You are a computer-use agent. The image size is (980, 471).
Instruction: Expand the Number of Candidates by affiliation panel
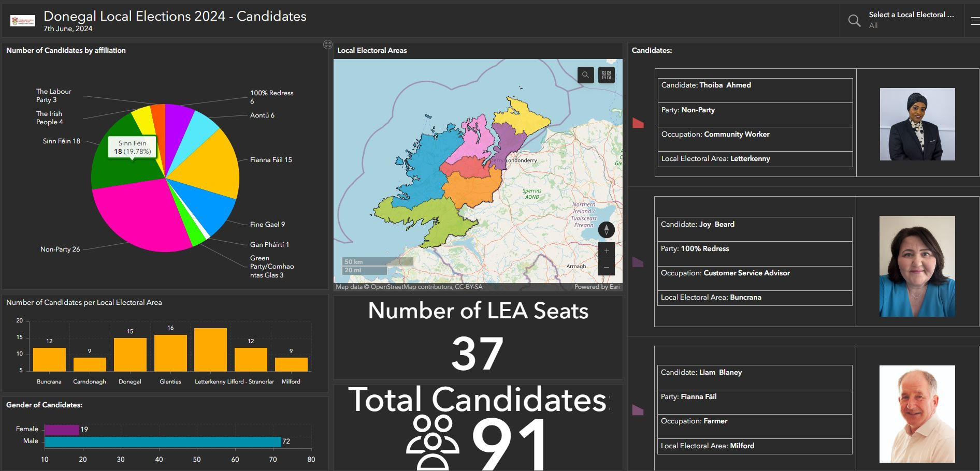[x=327, y=44]
